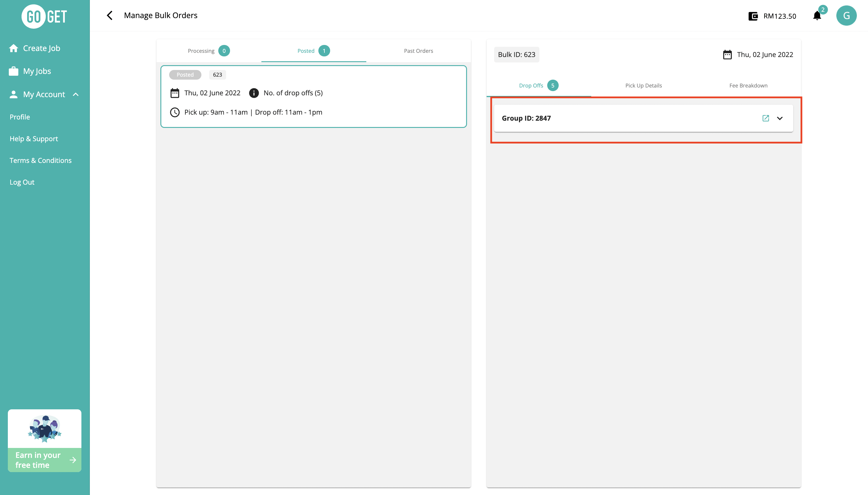Click the info icon next to No. of drop offs
This screenshot has height=495, width=868.
click(x=254, y=93)
